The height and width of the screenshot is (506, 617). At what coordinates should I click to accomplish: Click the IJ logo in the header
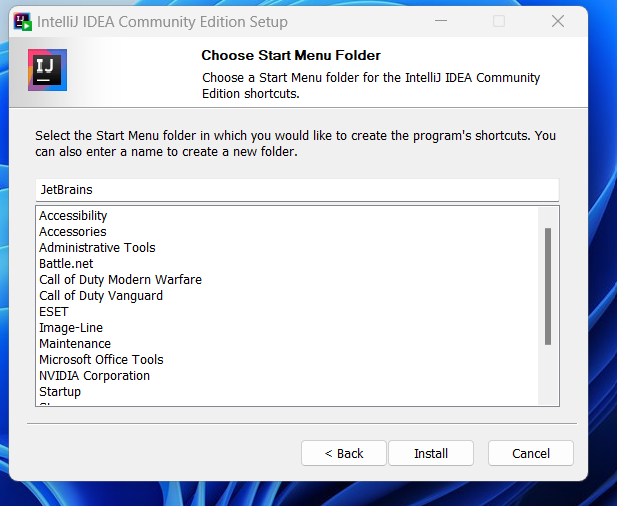coord(47,70)
